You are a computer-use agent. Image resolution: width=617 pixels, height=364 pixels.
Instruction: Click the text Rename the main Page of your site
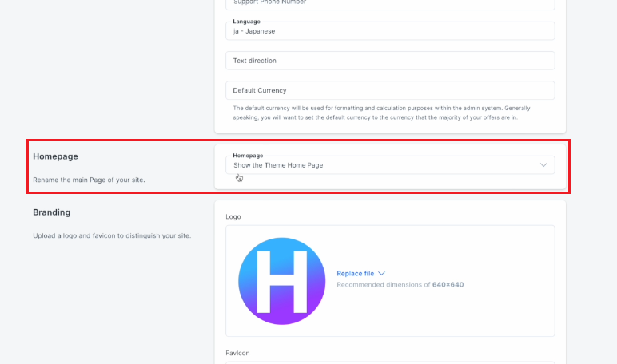click(89, 180)
